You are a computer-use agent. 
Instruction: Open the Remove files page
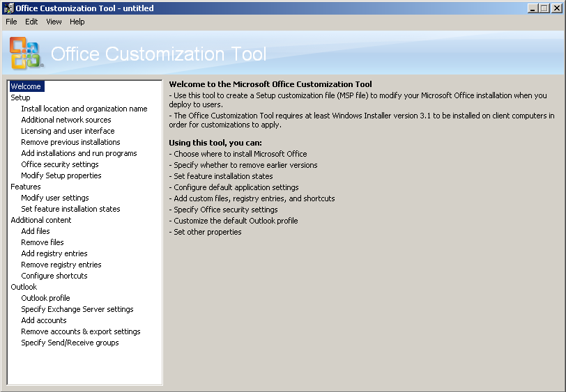[43, 242]
